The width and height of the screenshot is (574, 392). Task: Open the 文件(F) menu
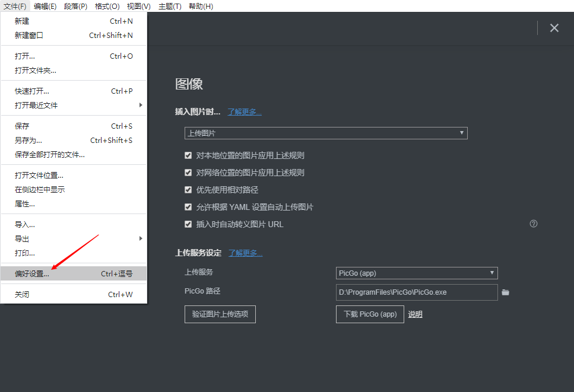[x=15, y=6]
